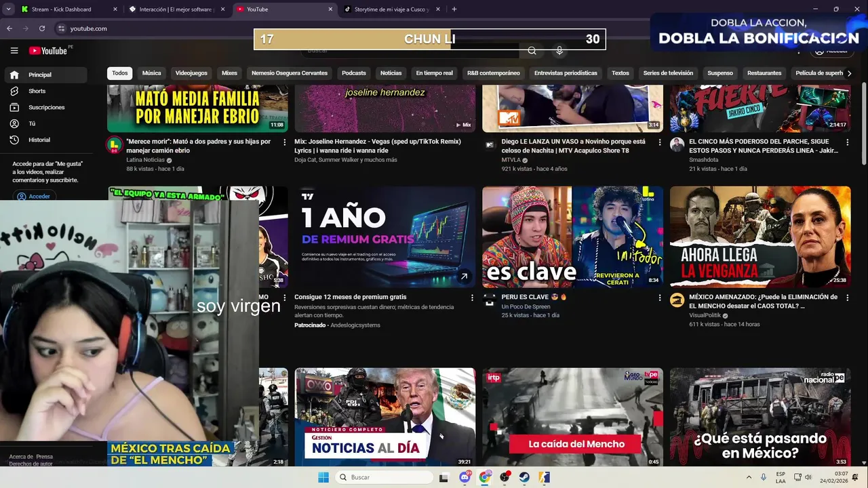Click Smashdota channel avatar
This screenshot has width=868, height=488.
[x=677, y=144]
